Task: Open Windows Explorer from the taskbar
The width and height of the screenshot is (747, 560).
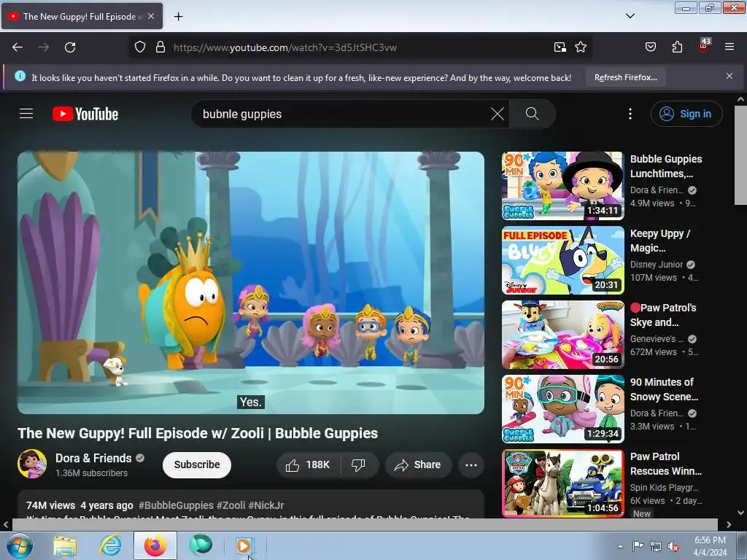Action: click(65, 545)
